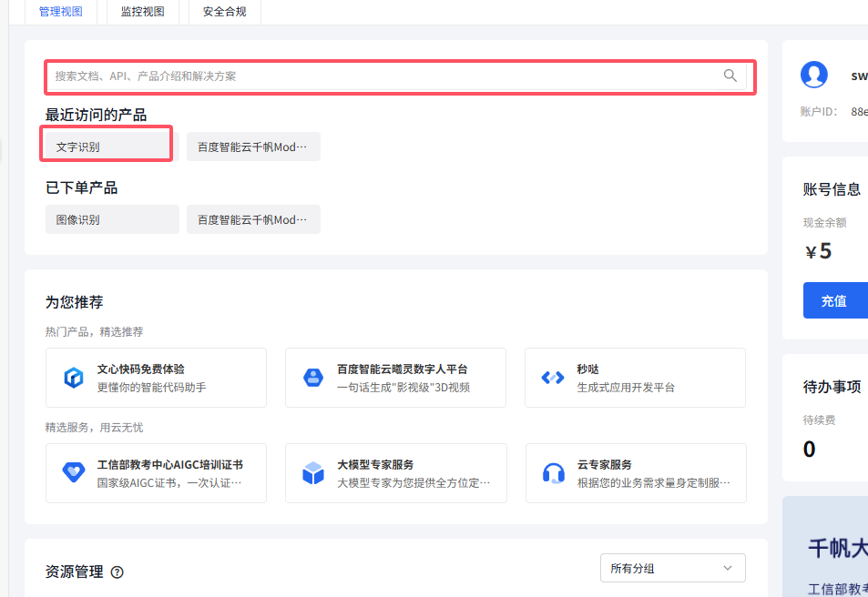Open 文字识别 under recently visited products
Viewport: 868px width, 597px height.
[112, 147]
